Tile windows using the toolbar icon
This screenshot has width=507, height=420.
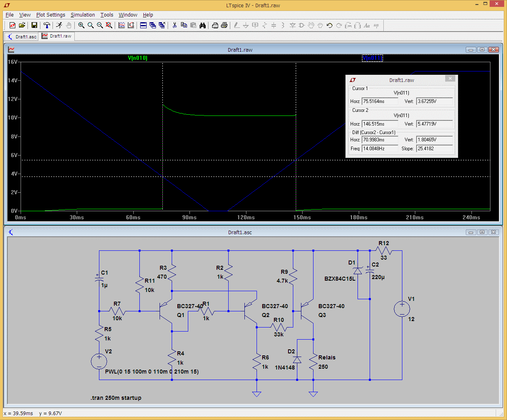tap(143, 25)
